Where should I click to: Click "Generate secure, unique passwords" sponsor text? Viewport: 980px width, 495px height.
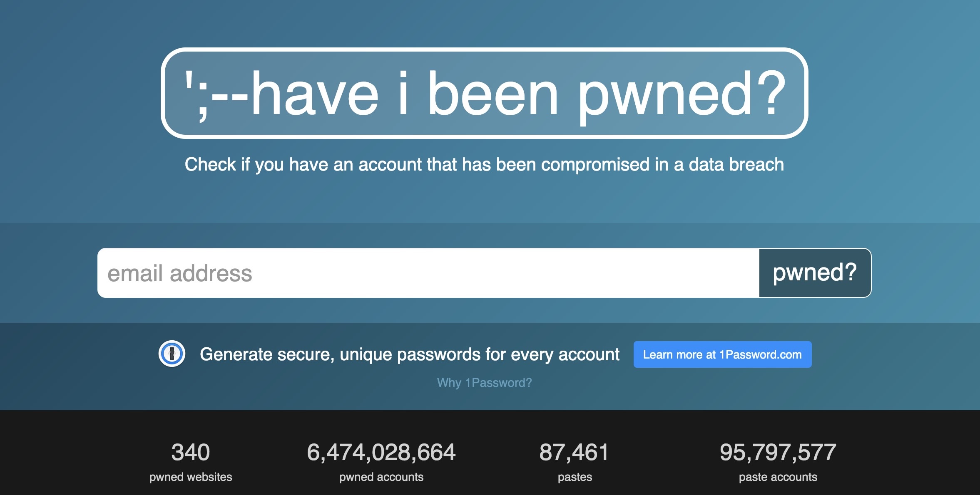pyautogui.click(x=410, y=354)
